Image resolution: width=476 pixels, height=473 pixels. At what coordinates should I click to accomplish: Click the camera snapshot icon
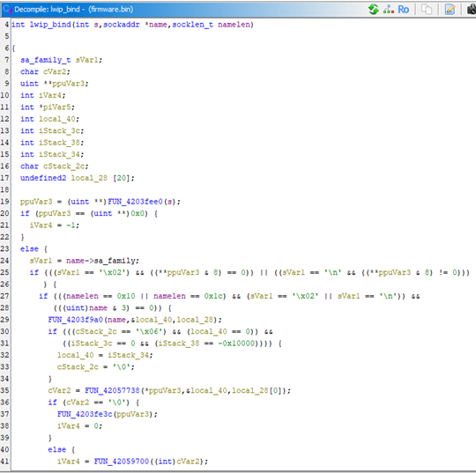pyautogui.click(x=472, y=10)
